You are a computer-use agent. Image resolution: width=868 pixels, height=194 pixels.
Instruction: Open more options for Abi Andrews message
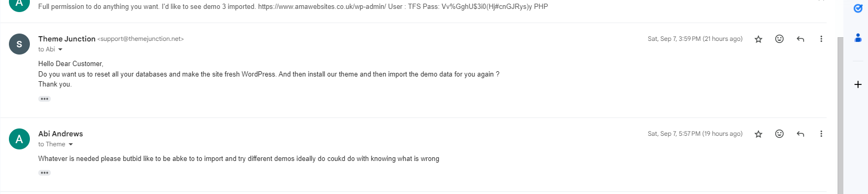click(821, 134)
